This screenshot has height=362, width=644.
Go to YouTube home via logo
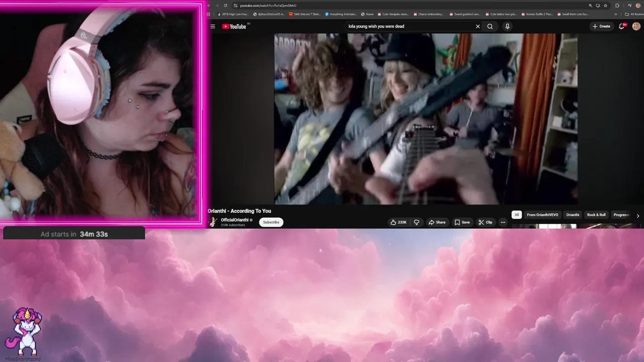click(x=234, y=26)
